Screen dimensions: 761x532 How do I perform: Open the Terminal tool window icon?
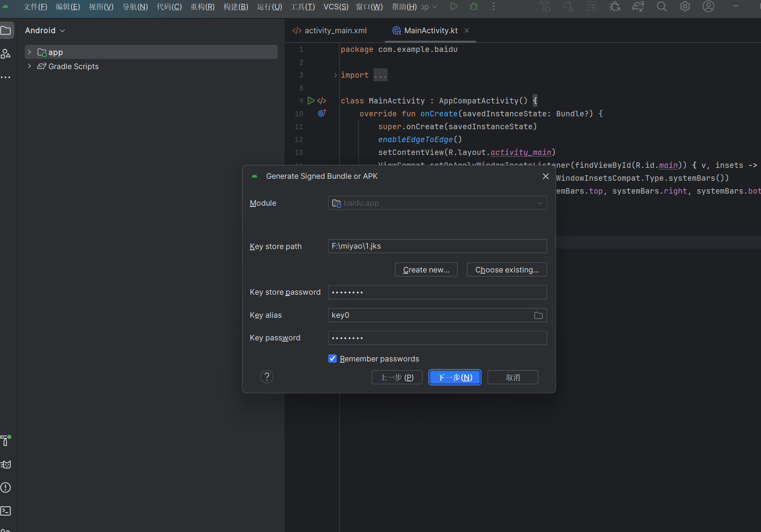6,511
